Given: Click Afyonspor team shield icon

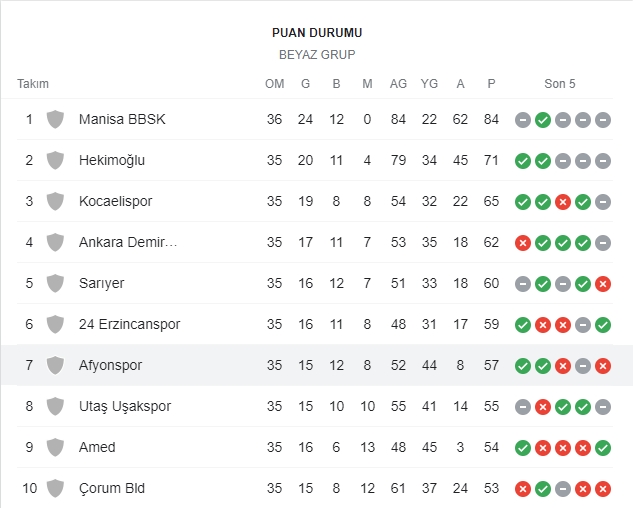Looking at the screenshot, I should (55, 365).
